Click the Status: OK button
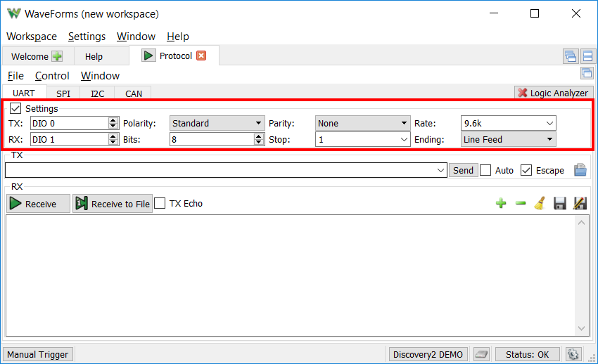 click(x=528, y=354)
